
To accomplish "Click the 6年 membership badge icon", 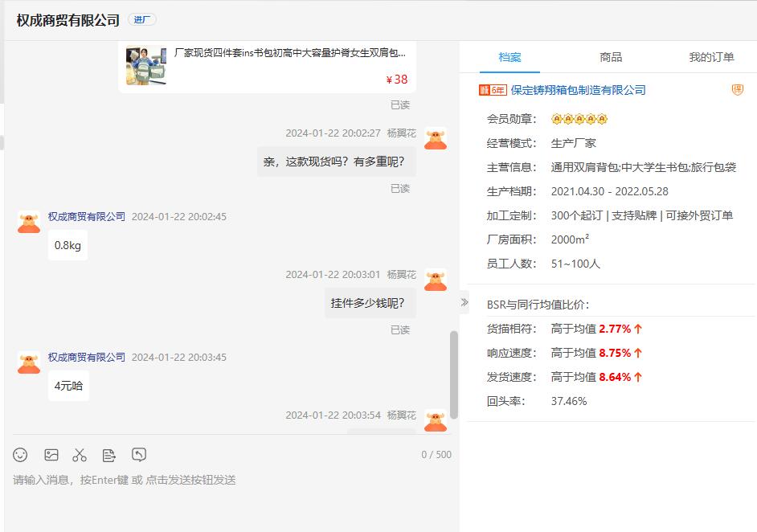I will tap(493, 90).
